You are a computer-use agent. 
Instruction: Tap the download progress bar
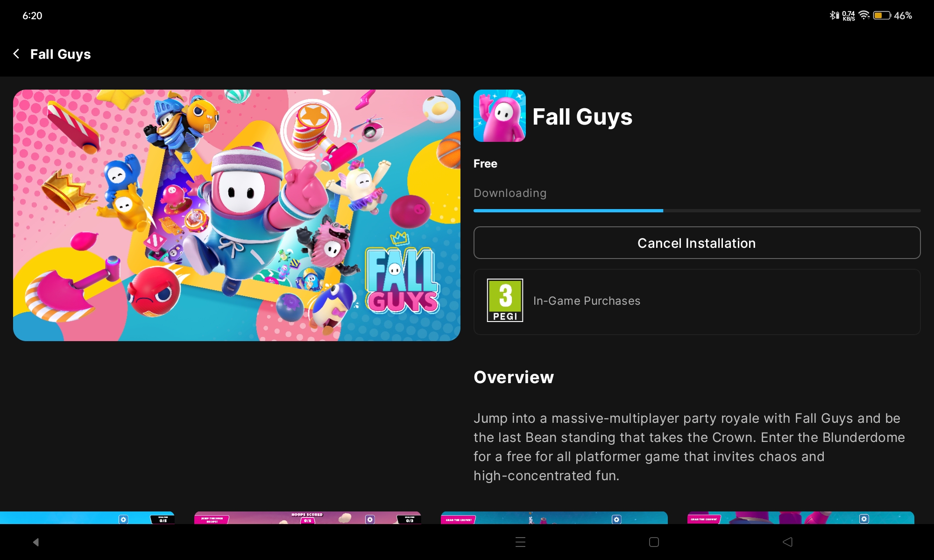tap(696, 211)
